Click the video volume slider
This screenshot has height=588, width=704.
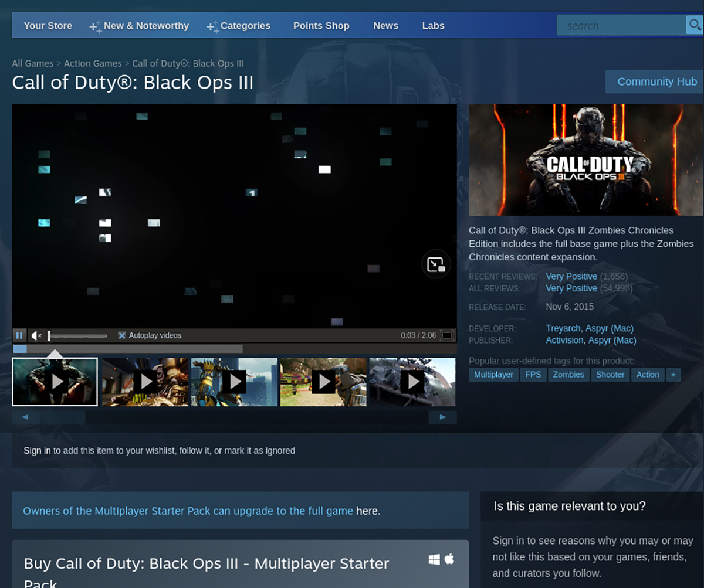coord(77,336)
